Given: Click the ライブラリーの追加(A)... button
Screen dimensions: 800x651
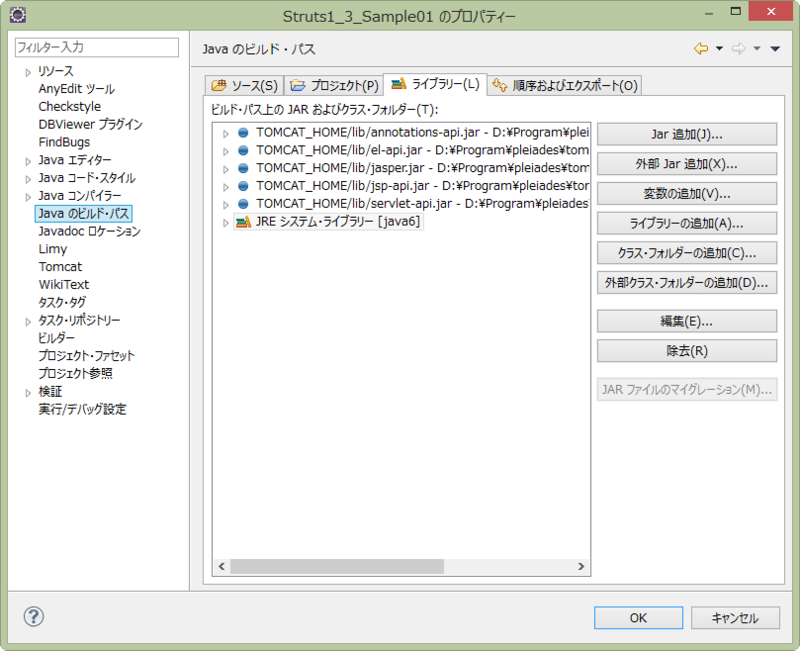Looking at the screenshot, I should [687, 223].
